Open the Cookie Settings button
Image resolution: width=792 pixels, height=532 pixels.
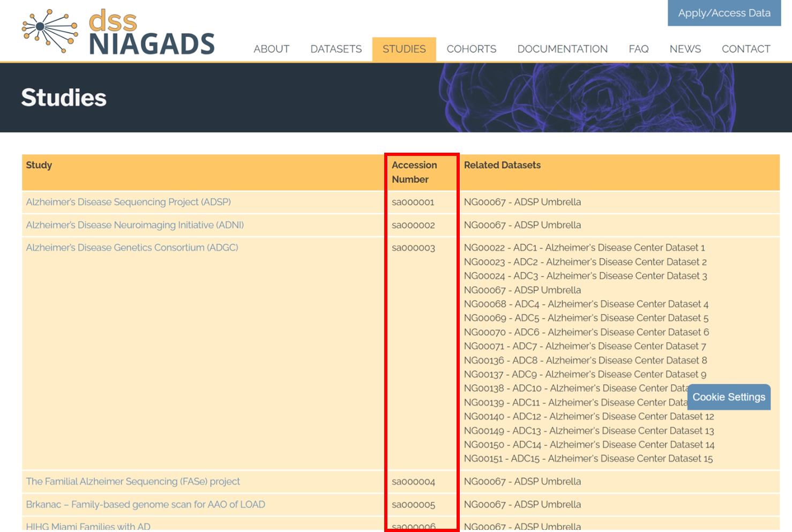[x=729, y=397]
